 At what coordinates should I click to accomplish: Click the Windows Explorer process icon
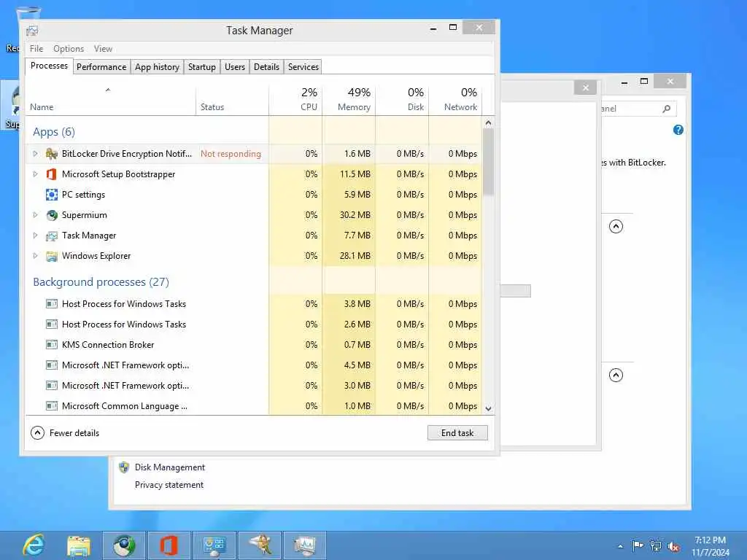52,256
